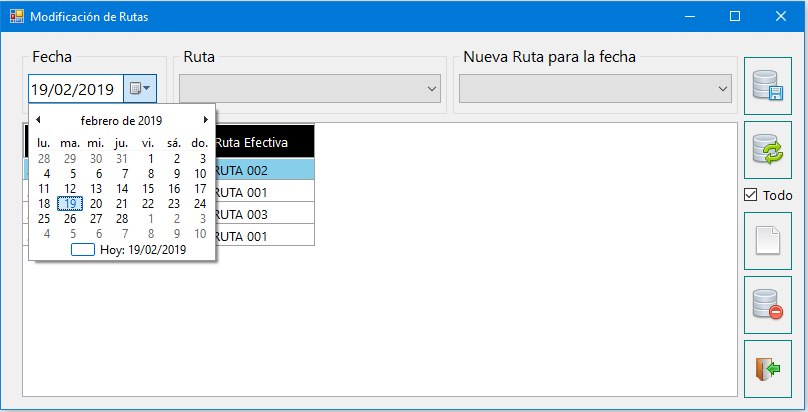Image resolution: width=808 pixels, height=412 pixels.
Task: Minimize the Modificación de Rutas window
Action: point(690,16)
